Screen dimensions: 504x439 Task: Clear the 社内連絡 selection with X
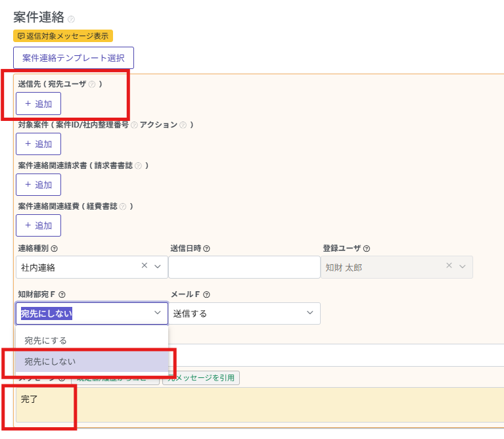click(145, 266)
